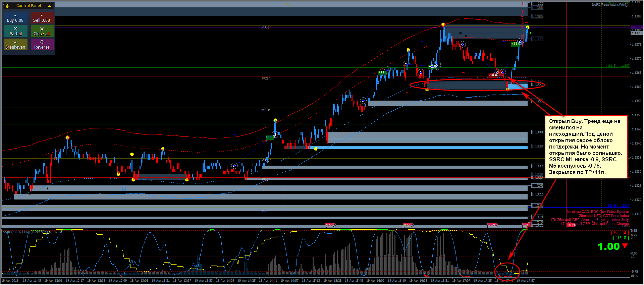The height and width of the screenshot is (285, 644).
Task: Click the SSRC indicator title label
Action: pos(33,232)
